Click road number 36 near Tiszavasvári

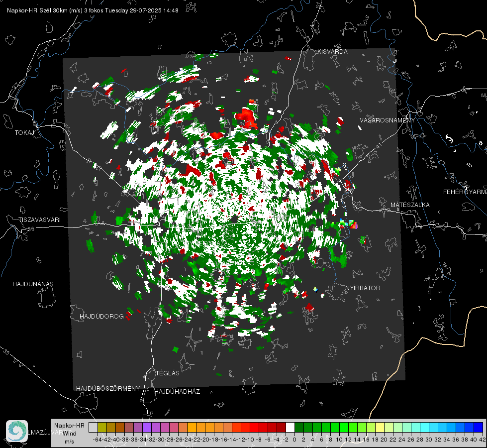pyautogui.click(x=31, y=229)
